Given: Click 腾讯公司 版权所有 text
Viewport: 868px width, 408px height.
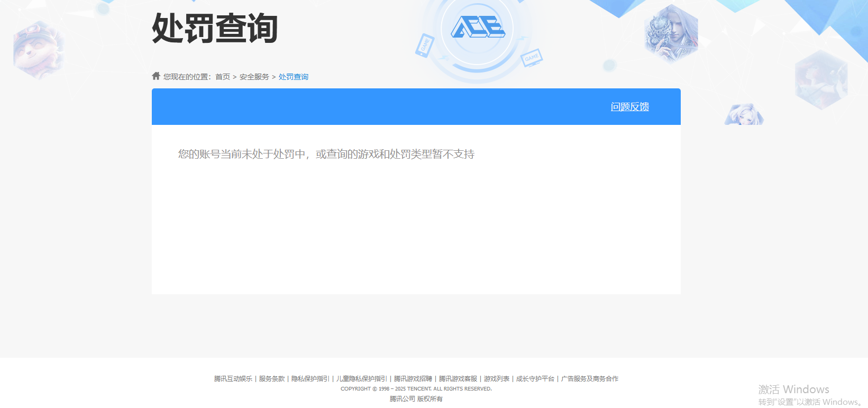Looking at the screenshot, I should (x=416, y=399).
